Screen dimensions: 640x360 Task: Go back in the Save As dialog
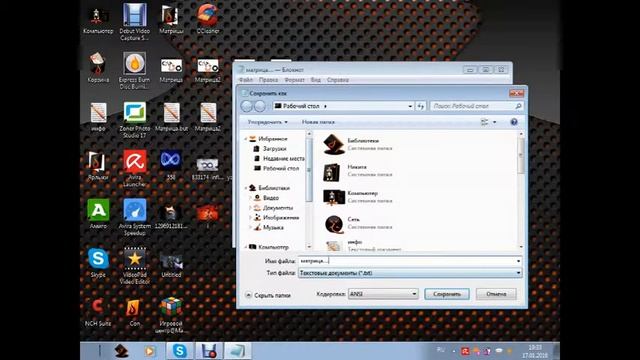click(247, 106)
